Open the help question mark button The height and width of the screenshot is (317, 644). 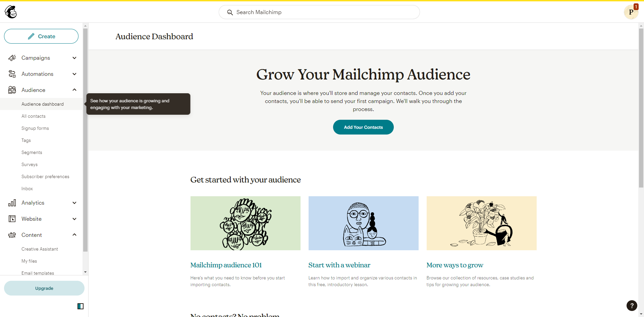point(632,306)
